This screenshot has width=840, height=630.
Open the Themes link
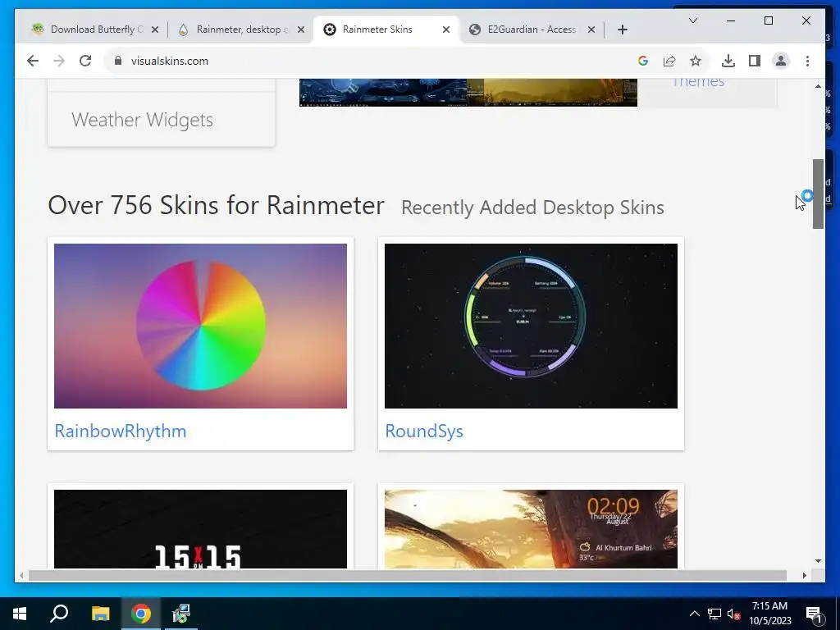[x=698, y=82]
